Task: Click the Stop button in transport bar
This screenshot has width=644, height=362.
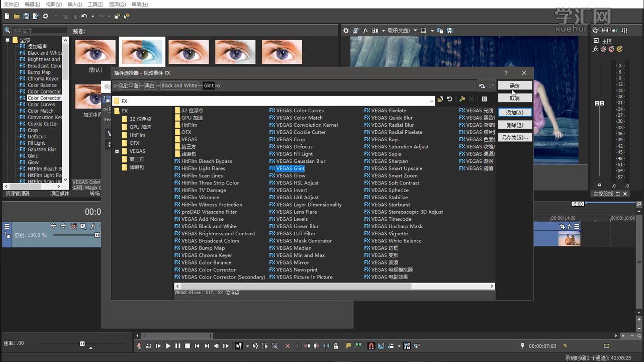Action: (188, 346)
